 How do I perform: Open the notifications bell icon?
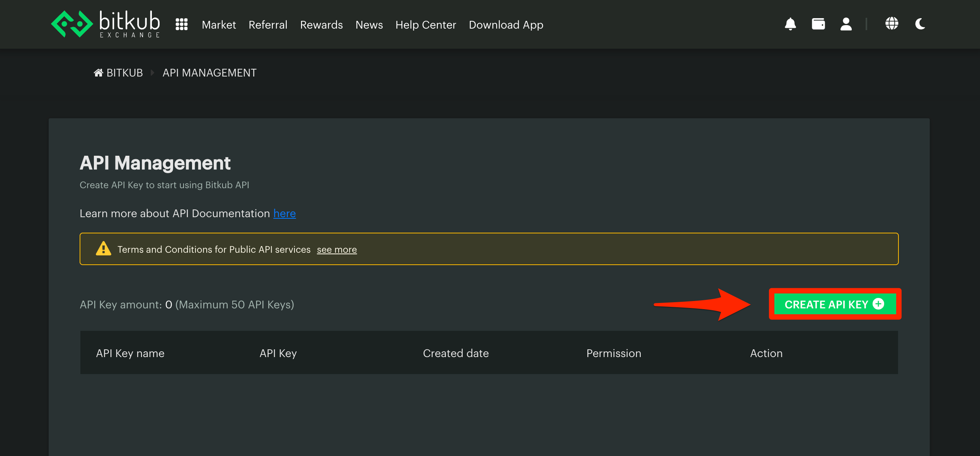click(x=790, y=24)
